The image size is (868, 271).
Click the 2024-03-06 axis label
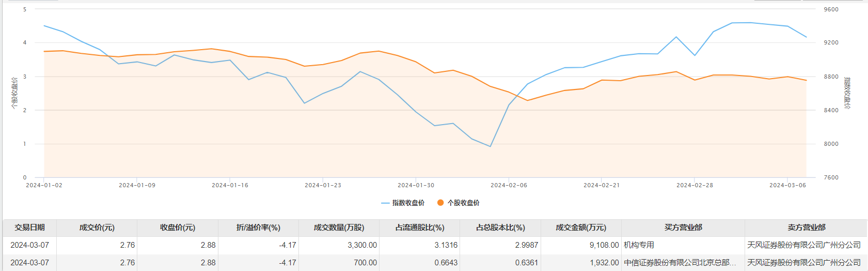787,185
